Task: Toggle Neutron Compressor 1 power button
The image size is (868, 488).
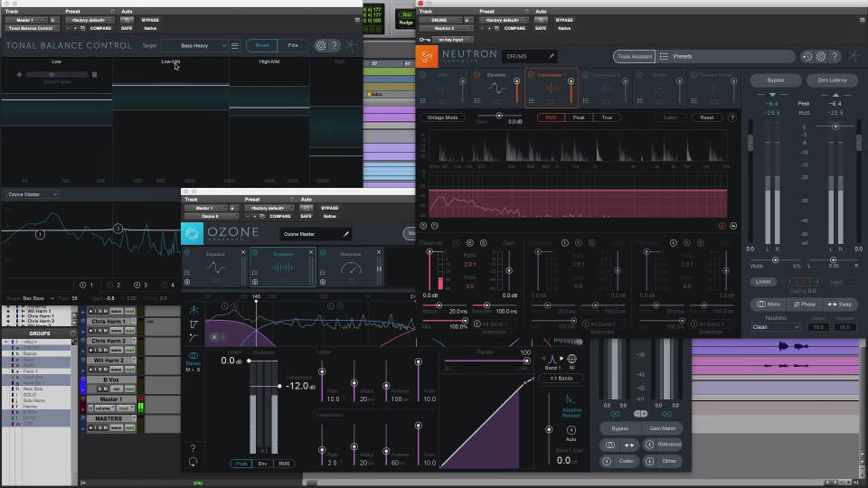Action: (x=531, y=75)
